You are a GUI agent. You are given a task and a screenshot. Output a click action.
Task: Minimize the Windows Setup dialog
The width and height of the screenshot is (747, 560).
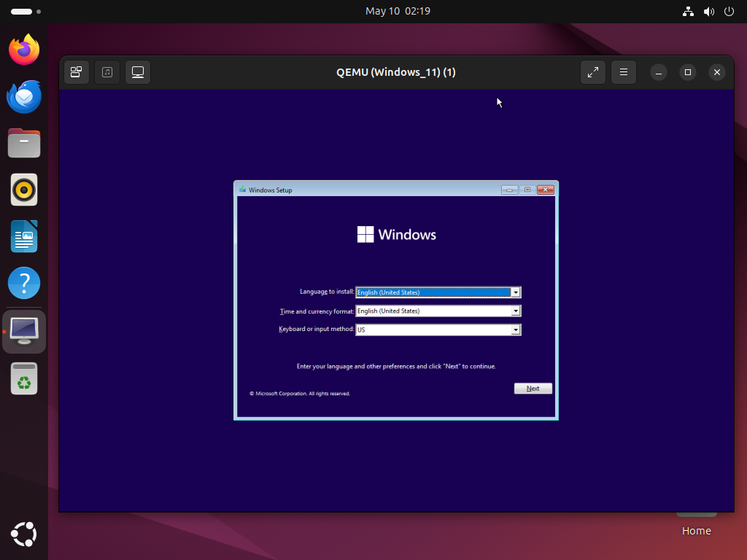click(509, 190)
